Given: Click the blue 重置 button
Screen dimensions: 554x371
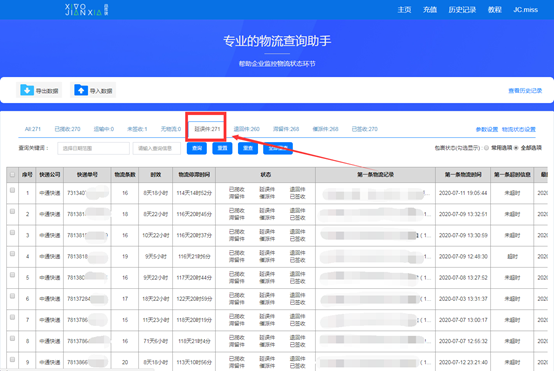Looking at the screenshot, I should point(222,148).
